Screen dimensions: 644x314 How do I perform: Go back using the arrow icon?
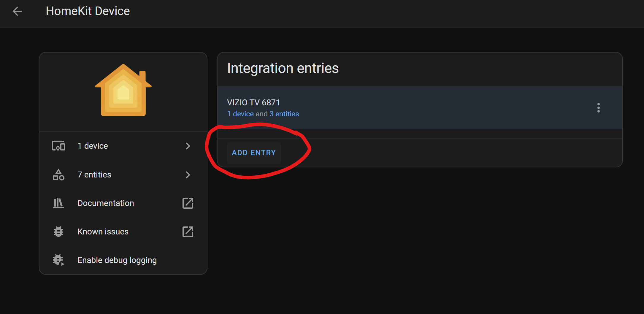pos(17,11)
